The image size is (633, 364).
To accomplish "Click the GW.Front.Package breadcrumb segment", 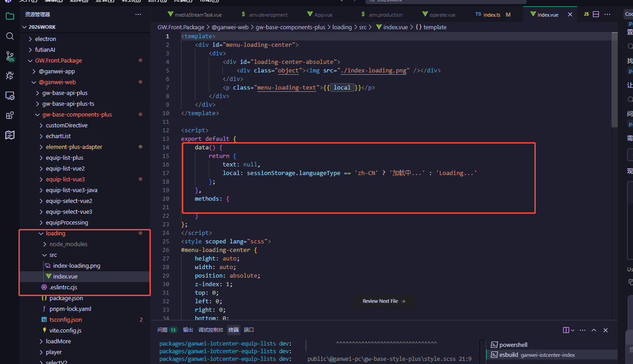I will [181, 27].
